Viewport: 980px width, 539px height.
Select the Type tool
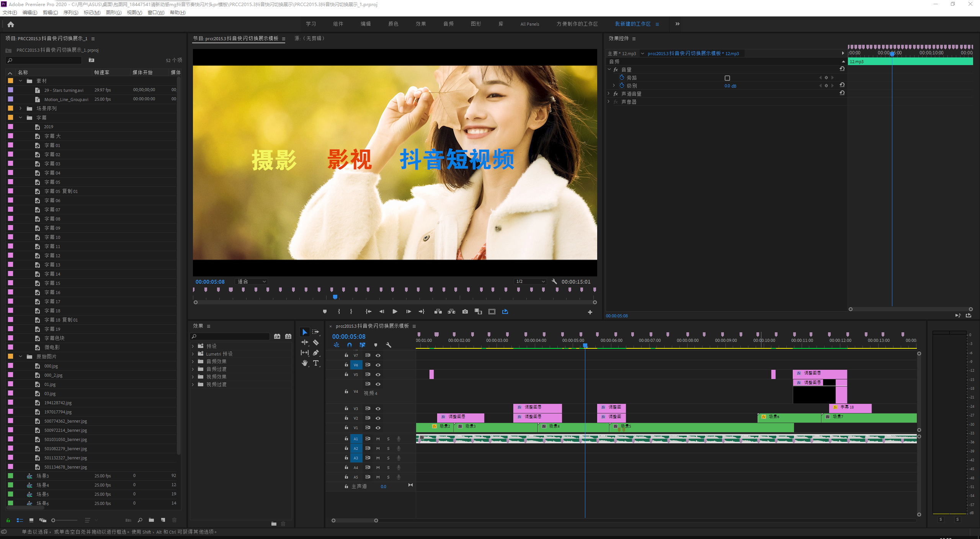(316, 363)
